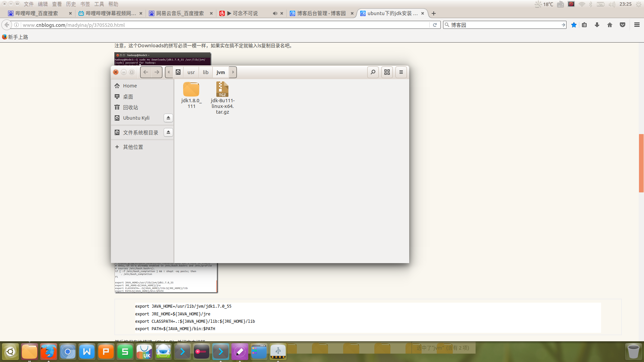This screenshot has height=362, width=644.
Task: Mute audio on 可念不可说 tab
Action: point(275,13)
